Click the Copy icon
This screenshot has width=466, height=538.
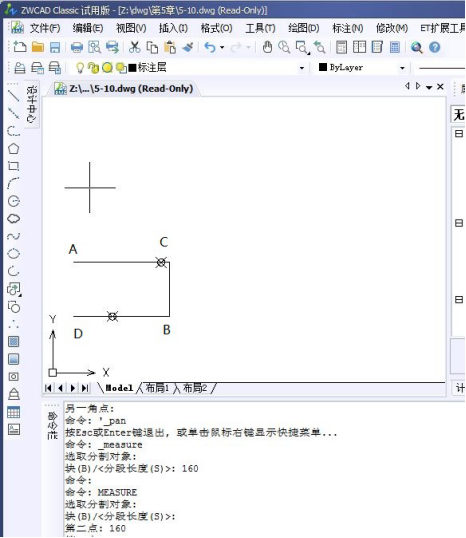coord(152,47)
